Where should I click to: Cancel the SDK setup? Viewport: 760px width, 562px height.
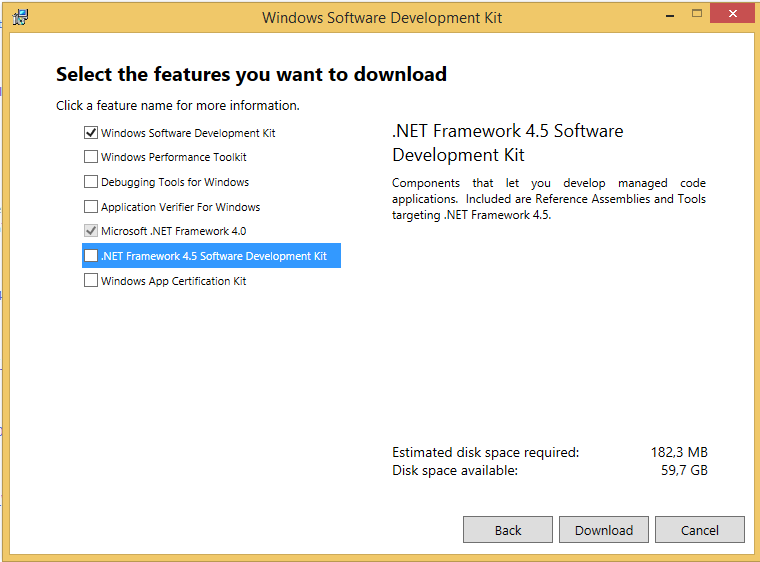click(x=699, y=530)
